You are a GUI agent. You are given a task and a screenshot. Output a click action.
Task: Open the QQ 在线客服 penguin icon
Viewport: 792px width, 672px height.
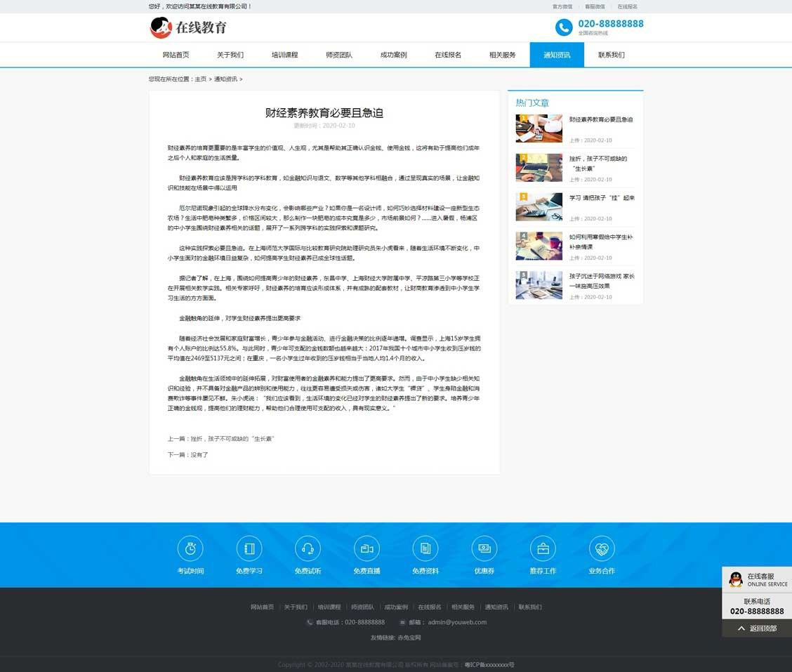(x=736, y=581)
